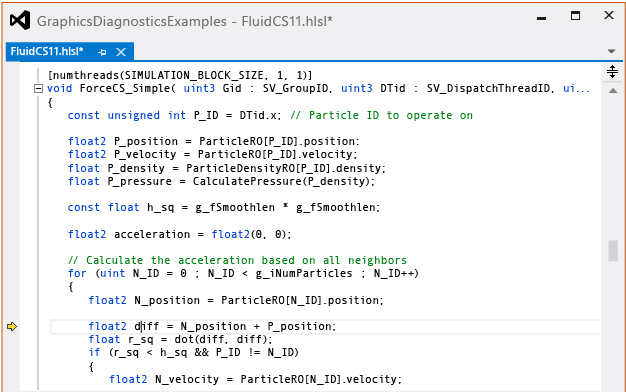
Task: Click "r_sq" in float r_sq declaration
Action: coord(141,340)
